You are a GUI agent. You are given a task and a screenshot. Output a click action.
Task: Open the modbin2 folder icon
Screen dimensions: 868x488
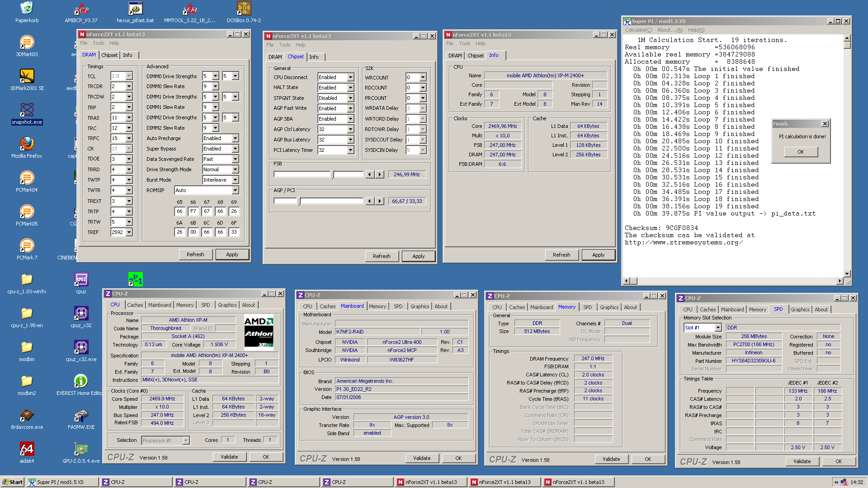click(x=27, y=385)
